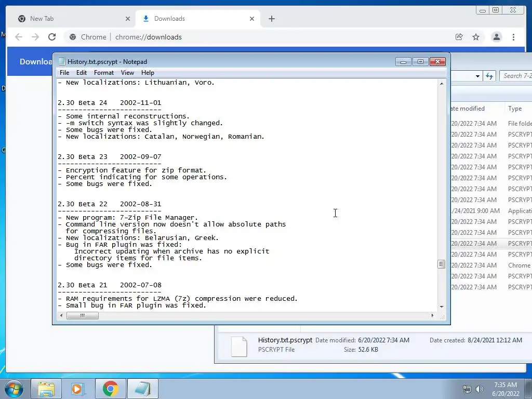Click the 'New program: 7-Zip File Manager' line

point(128,218)
